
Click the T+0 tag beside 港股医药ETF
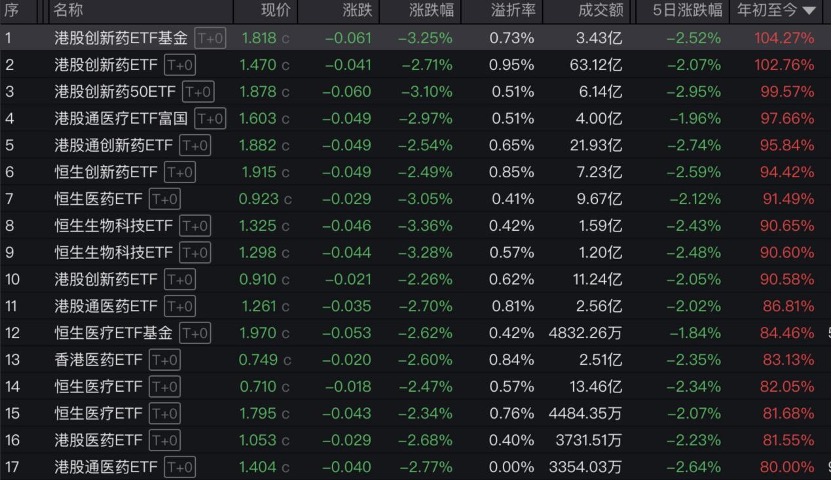click(166, 439)
